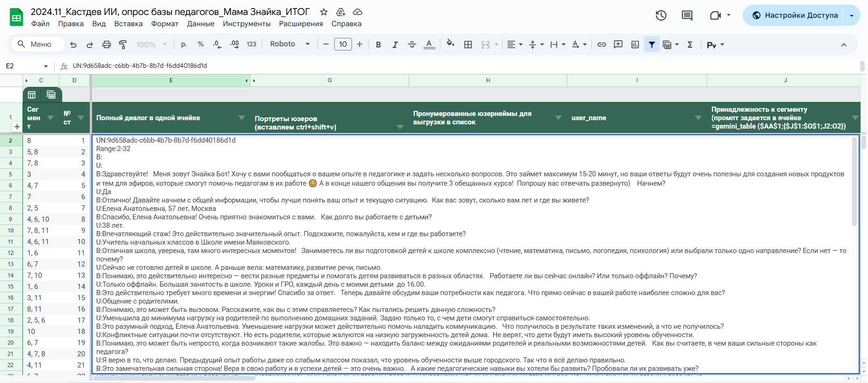Insert a chart
Screen dimensions: 868x383
[635, 44]
